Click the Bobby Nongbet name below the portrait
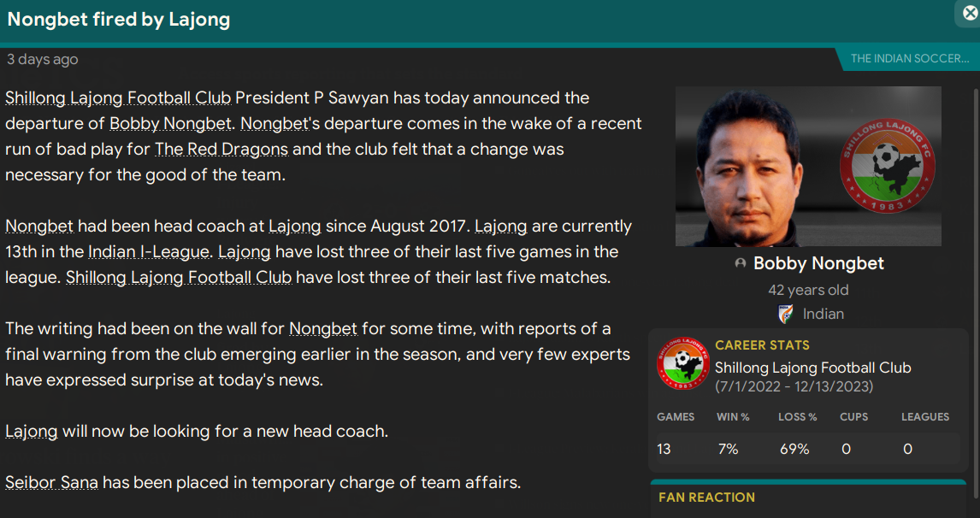This screenshot has width=980, height=518. 818,263
